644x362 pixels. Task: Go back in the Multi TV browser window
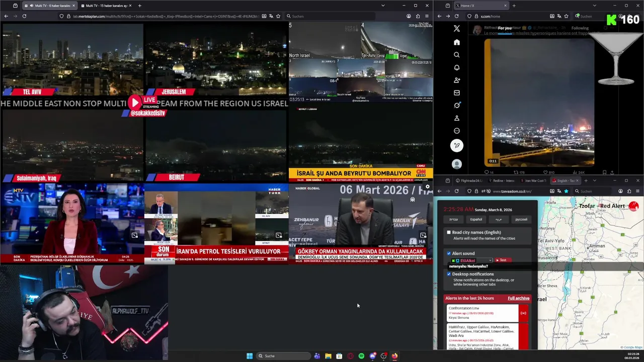click(6, 16)
